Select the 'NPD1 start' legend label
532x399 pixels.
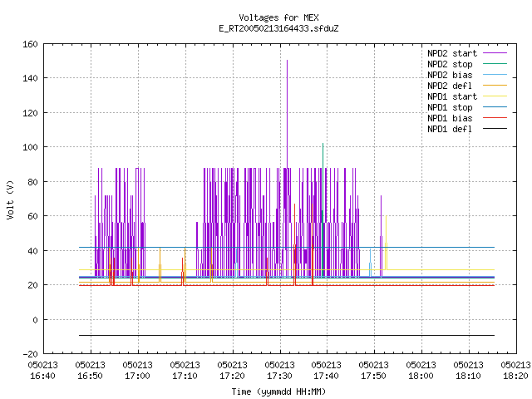pos(452,96)
